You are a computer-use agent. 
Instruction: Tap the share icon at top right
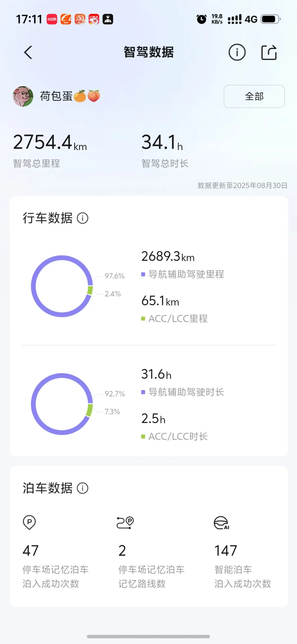269,52
